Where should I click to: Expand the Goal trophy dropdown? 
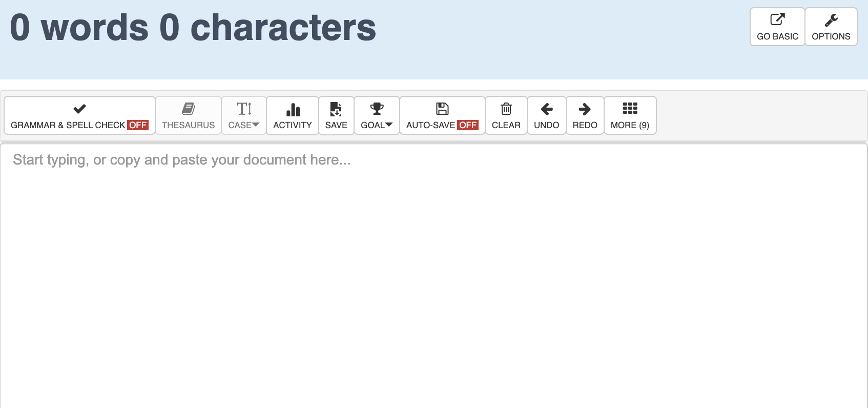point(377,115)
